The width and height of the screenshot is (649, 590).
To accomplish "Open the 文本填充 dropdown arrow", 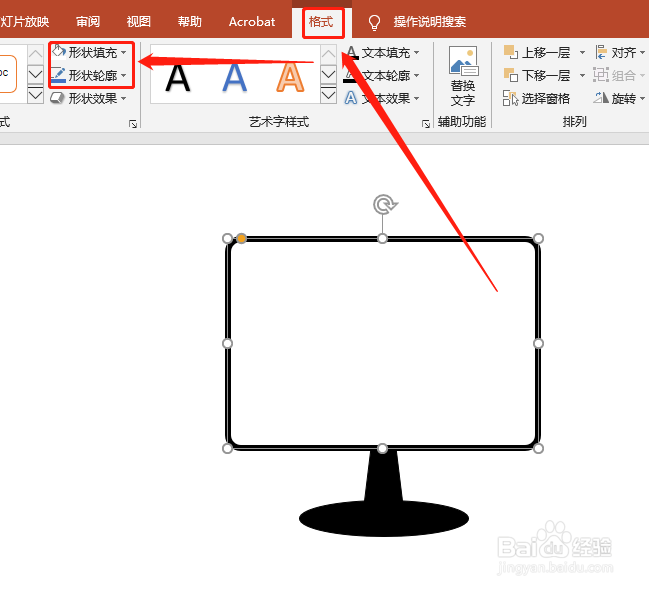I will click(416, 53).
